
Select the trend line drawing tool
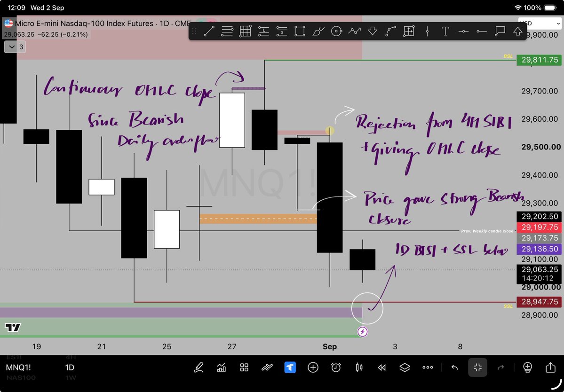click(x=209, y=31)
